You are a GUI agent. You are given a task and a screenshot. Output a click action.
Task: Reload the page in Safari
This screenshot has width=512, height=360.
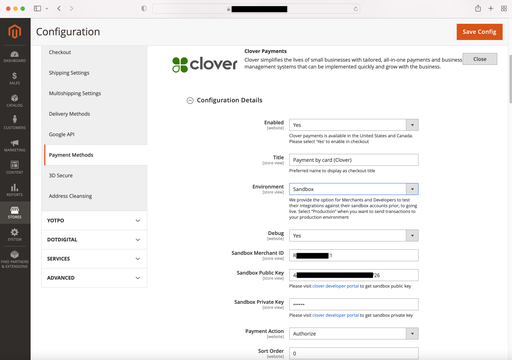(x=356, y=9)
